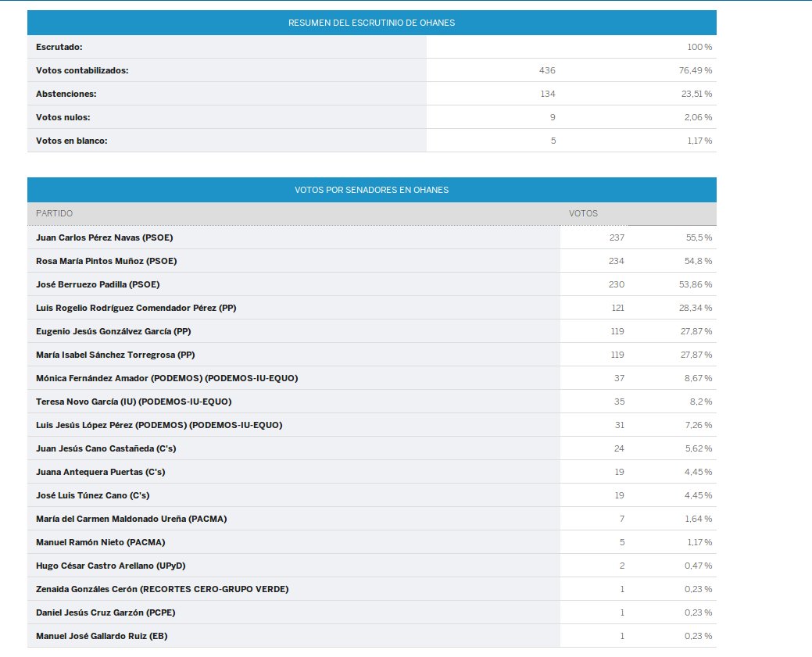Select Manuel Ramón Nieto (PACMA)
Screen dimensions: 812x657
(101, 542)
